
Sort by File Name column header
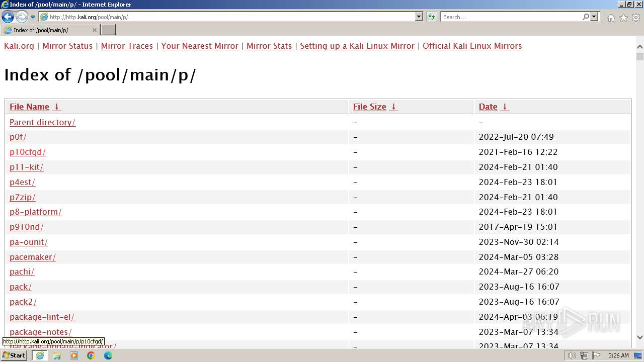click(29, 107)
